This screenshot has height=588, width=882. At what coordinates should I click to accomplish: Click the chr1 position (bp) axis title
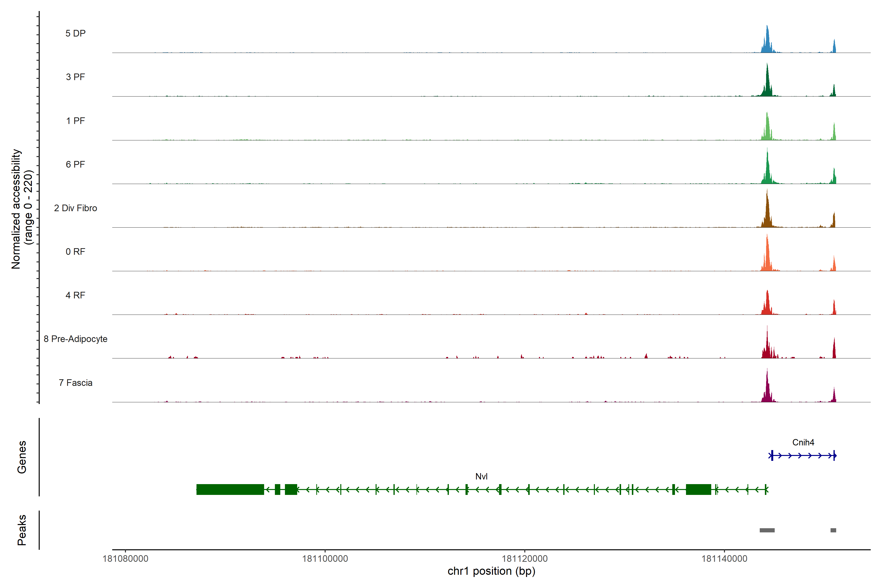click(491, 571)
